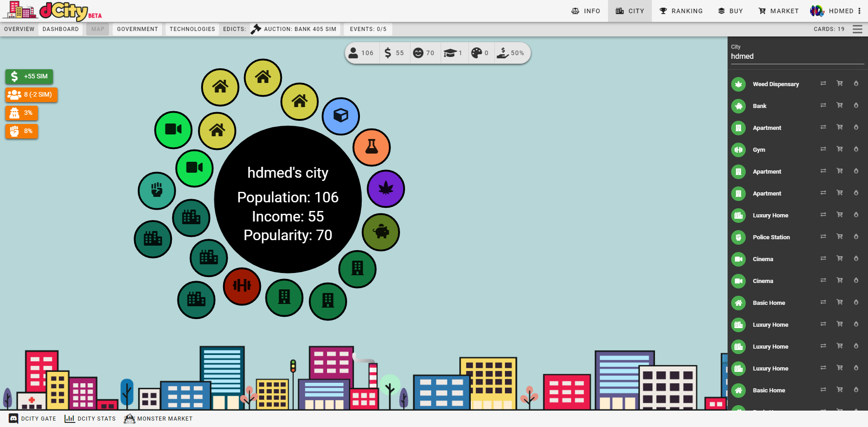The image size is (868, 427).
Task: Open the auction hammer icon
Action: (256, 29)
